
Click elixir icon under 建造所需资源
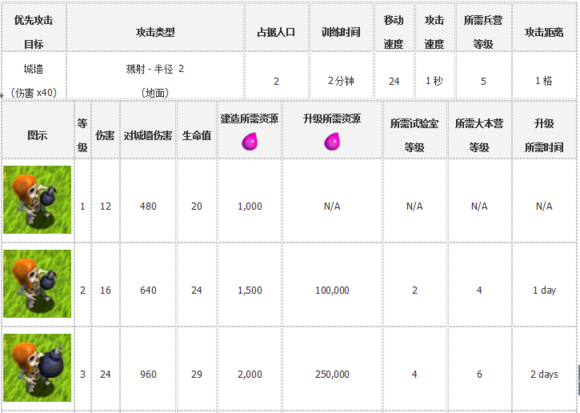click(250, 142)
